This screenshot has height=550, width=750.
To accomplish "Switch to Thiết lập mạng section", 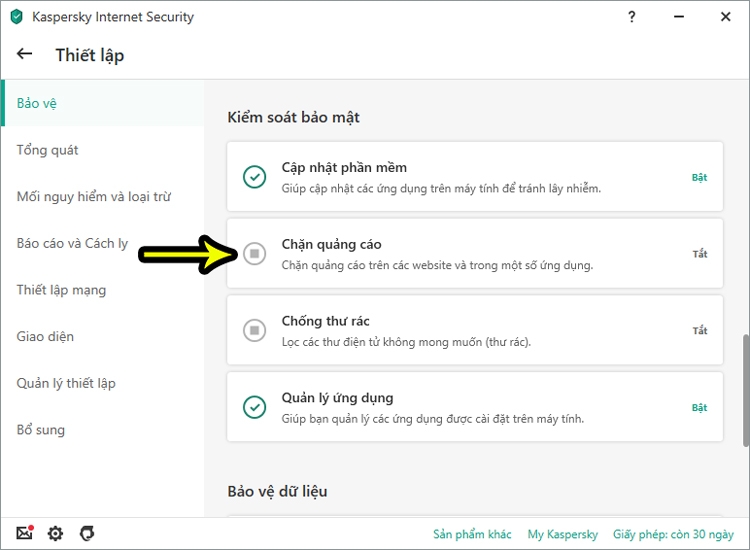I will [x=61, y=290].
